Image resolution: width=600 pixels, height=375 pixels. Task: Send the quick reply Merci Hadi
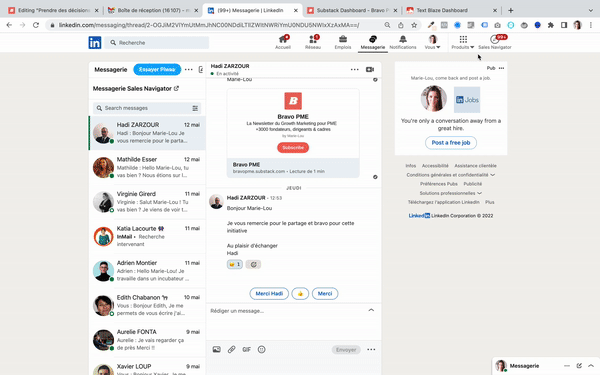click(269, 293)
